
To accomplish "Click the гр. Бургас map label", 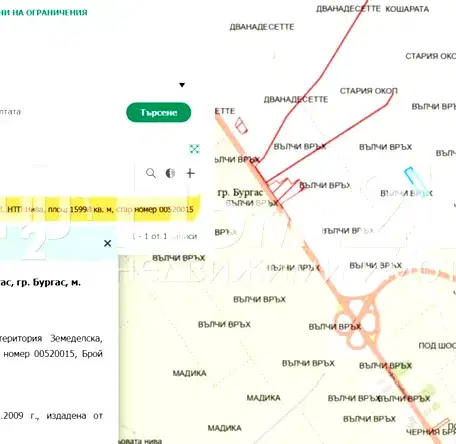I will pyautogui.click(x=240, y=193).
